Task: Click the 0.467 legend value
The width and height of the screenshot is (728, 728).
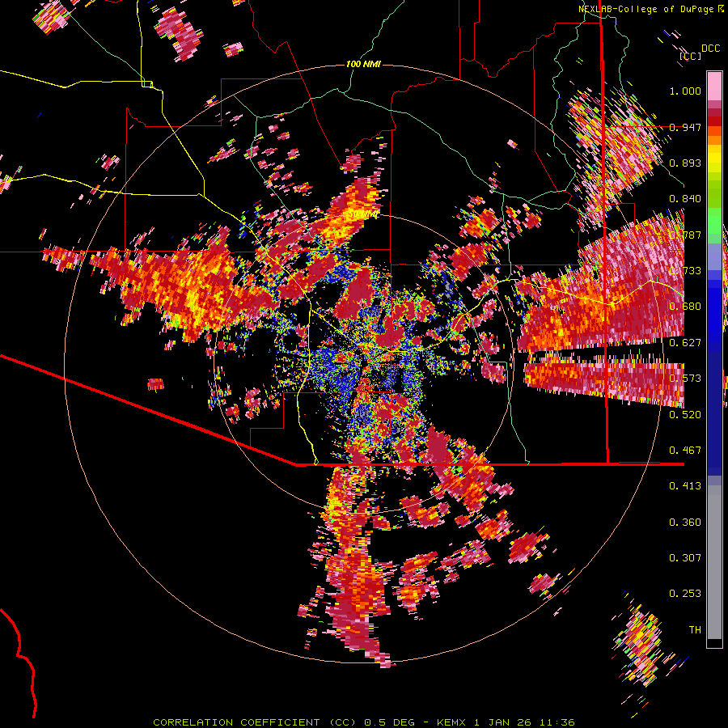Action: point(685,450)
